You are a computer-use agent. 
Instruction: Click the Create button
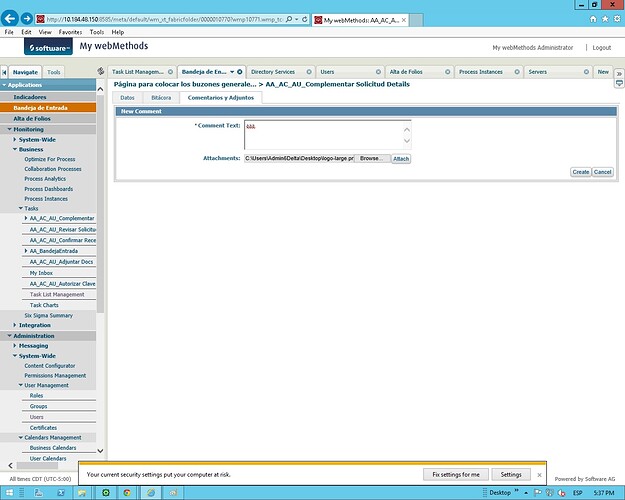point(581,172)
